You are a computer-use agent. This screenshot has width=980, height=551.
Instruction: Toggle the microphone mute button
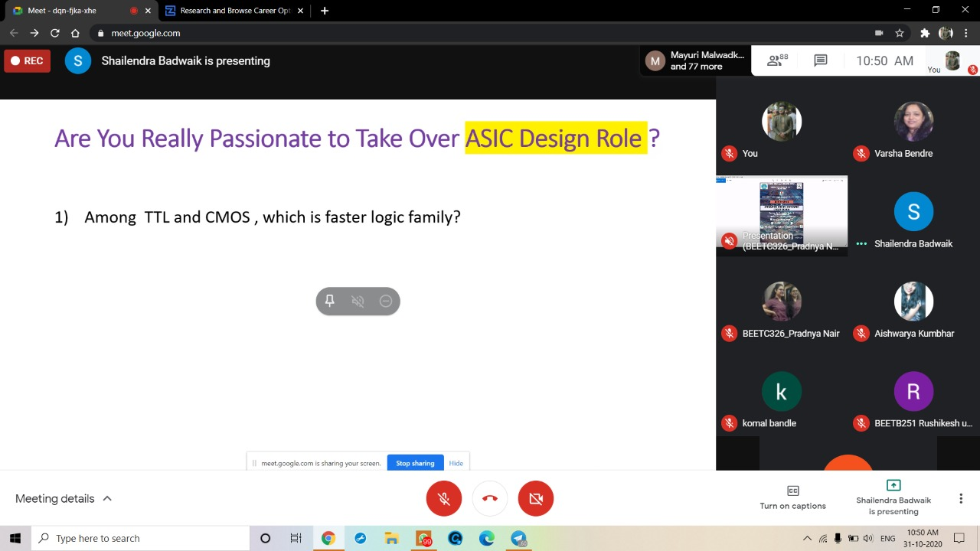coord(444,499)
